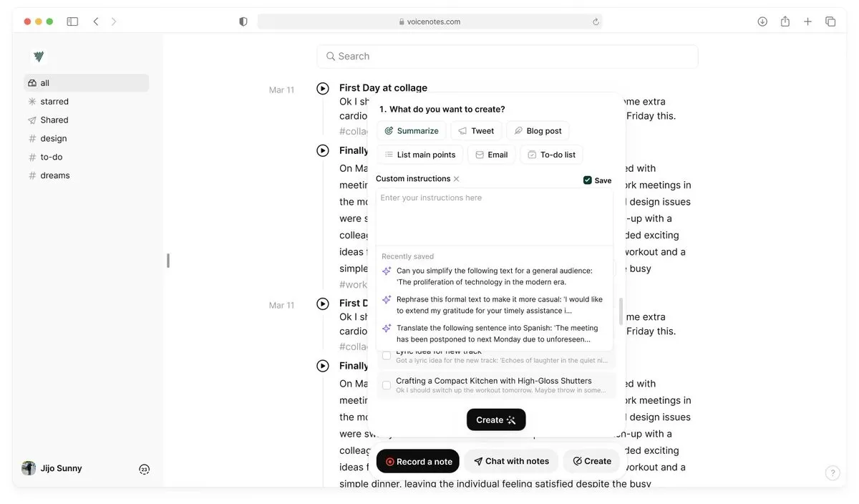Click the Safari share icon
Image resolution: width=859 pixels, height=504 pixels.
pyautogui.click(x=785, y=21)
